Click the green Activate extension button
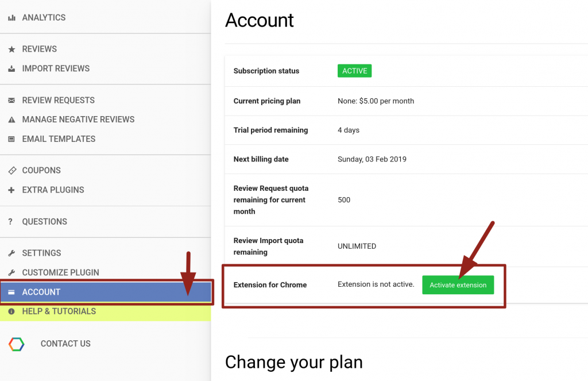Viewport: 588px width, 381px height. click(458, 285)
